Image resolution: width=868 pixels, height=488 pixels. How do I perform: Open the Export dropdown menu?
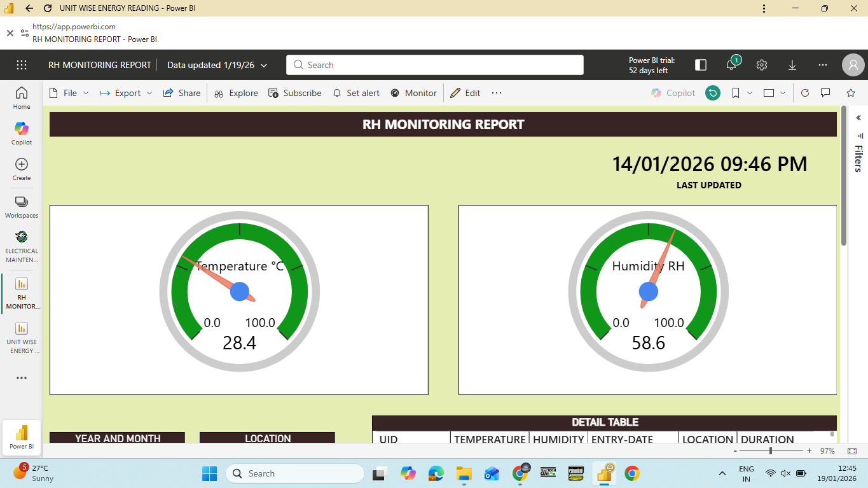[x=126, y=93]
